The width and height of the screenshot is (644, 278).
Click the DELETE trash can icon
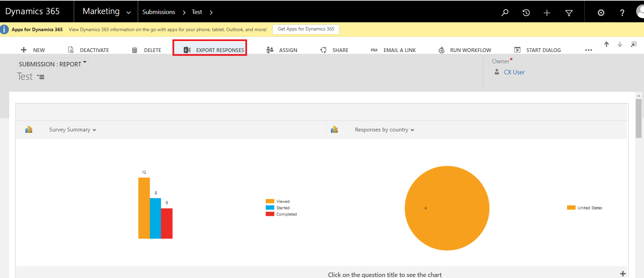pos(134,50)
